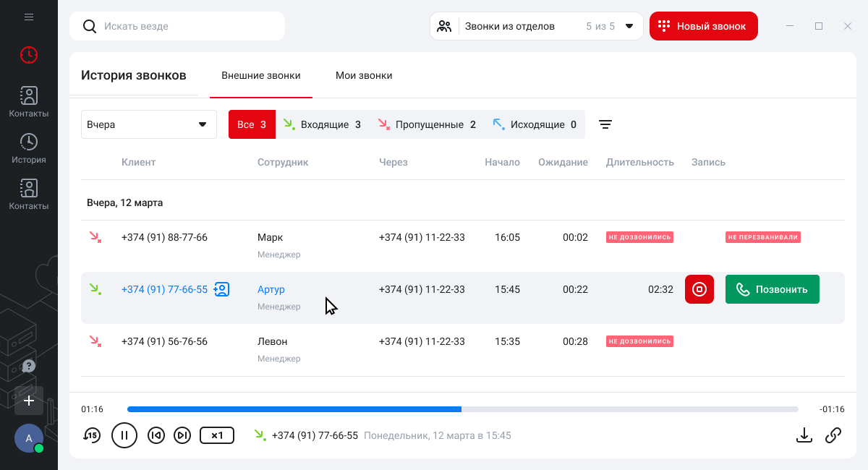
Task: Expand the Вчера date dropdown
Action: click(148, 124)
